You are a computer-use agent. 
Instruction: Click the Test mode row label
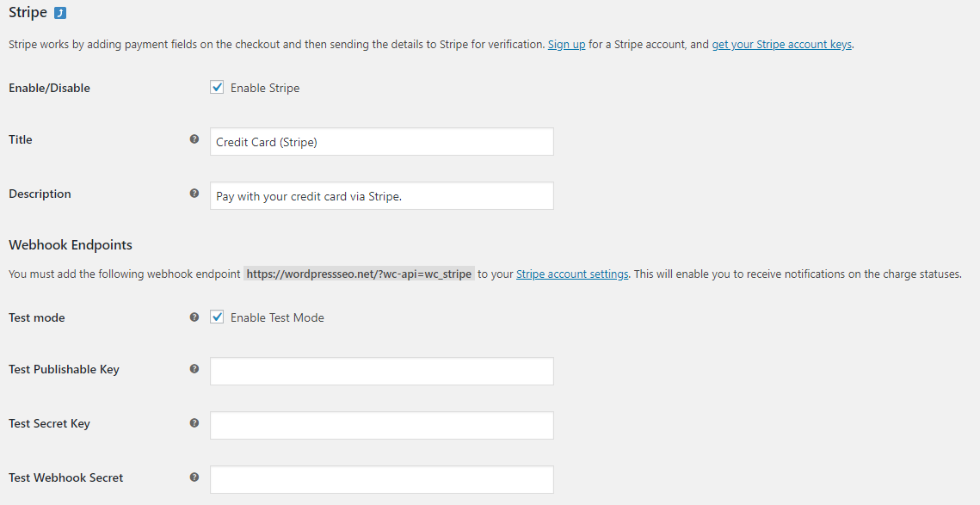pos(37,317)
